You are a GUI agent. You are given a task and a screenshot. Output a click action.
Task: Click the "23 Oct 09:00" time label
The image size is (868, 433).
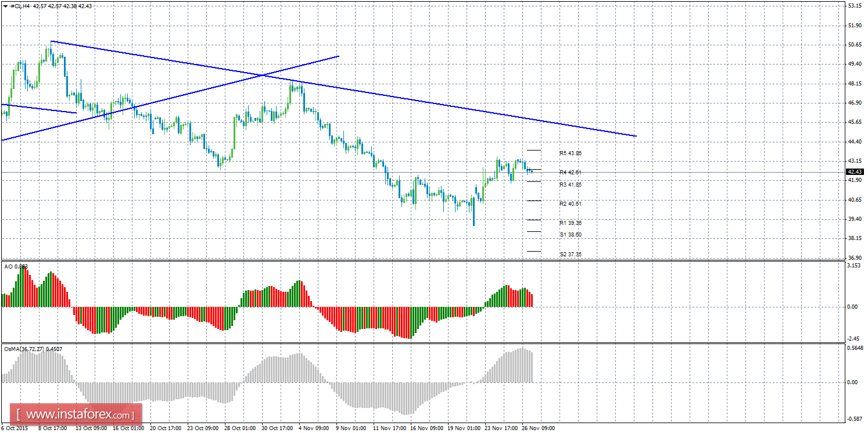[203, 428]
